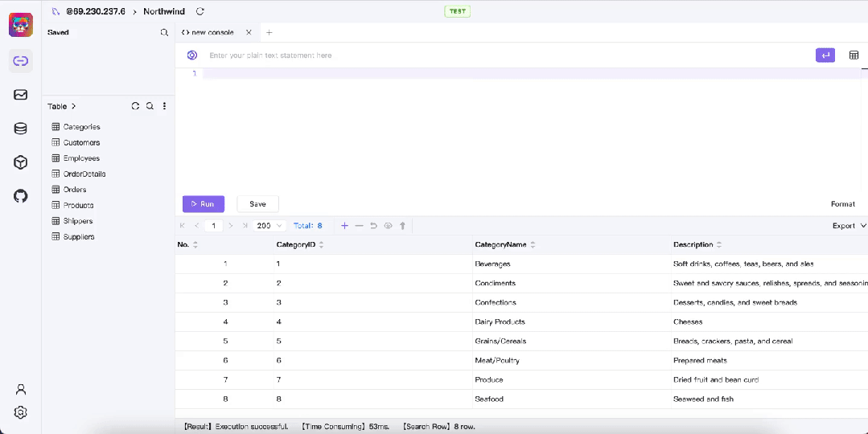Open the Shippers table
Viewport: 868px width, 434px height.
[77, 220]
